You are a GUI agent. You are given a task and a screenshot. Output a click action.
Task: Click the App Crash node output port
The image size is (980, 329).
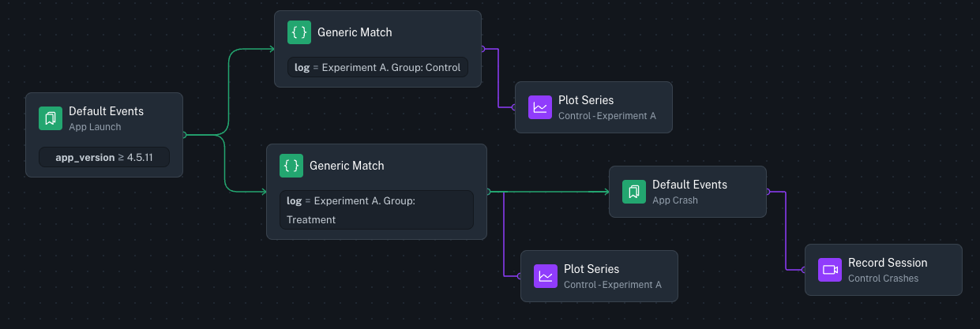point(768,192)
